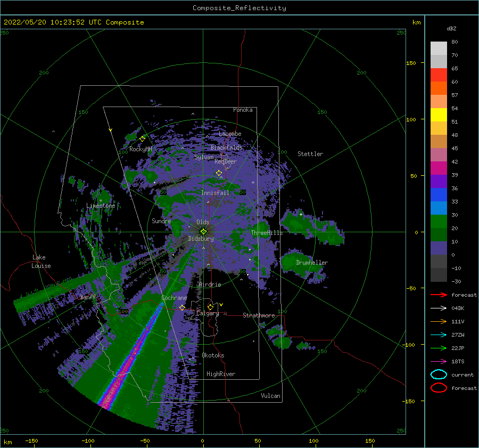Click the Airdrie town label
The height and width of the screenshot is (448, 479).
(x=210, y=284)
